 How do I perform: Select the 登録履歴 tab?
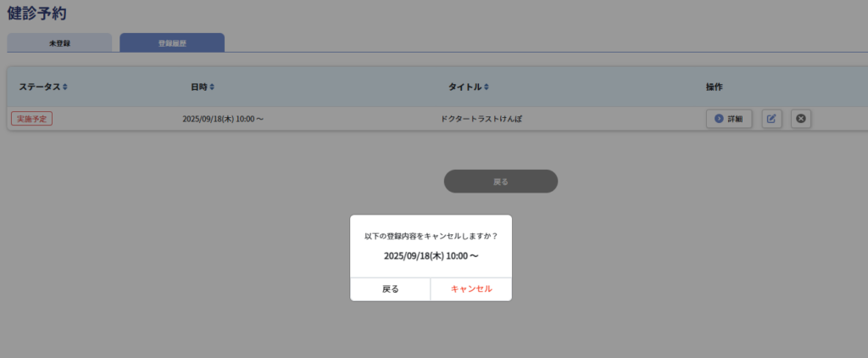(172, 42)
